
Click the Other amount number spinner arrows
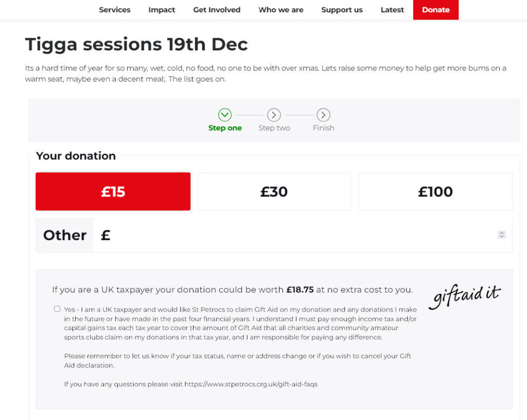click(502, 235)
